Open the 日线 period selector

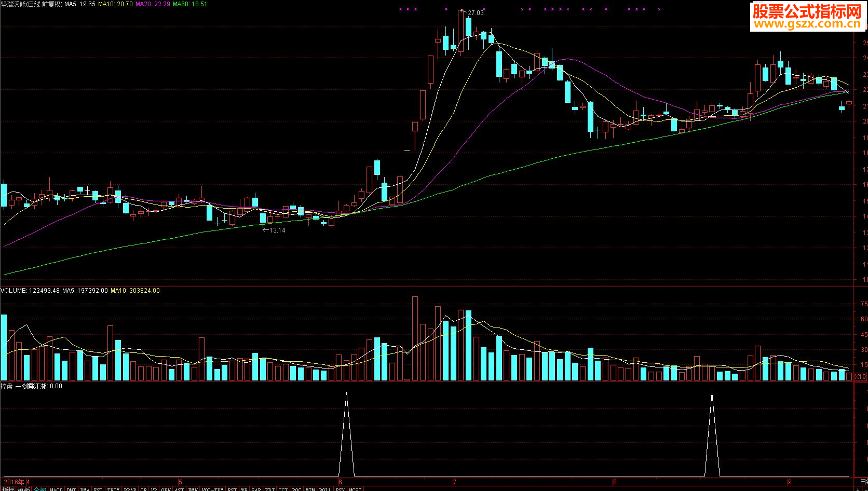864,482
